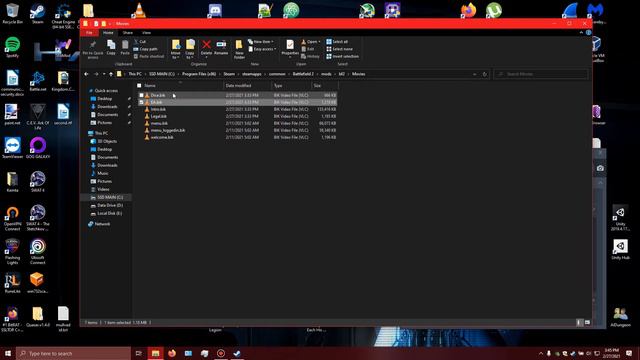Collapse the ribbon using the chevron
The width and height of the screenshot is (640, 360).
tap(581, 32)
